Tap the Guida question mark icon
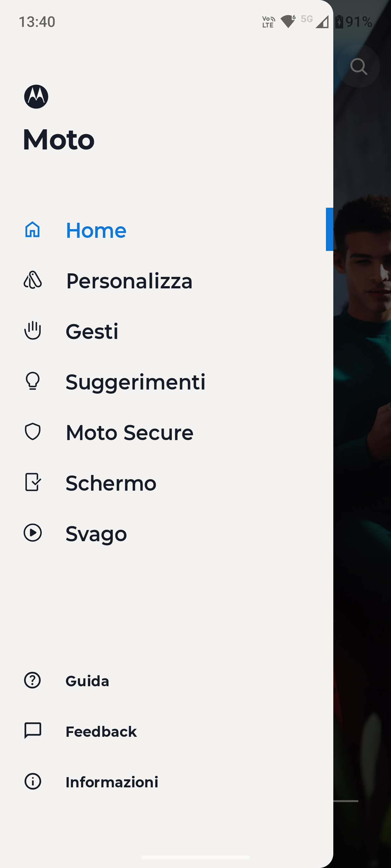This screenshot has width=391, height=868. tap(33, 680)
